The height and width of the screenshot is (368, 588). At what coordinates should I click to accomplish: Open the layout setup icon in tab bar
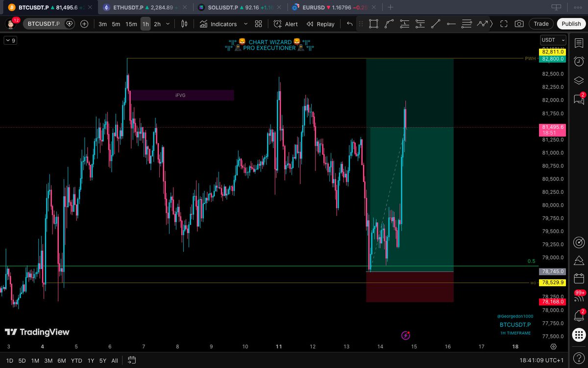tap(556, 7)
